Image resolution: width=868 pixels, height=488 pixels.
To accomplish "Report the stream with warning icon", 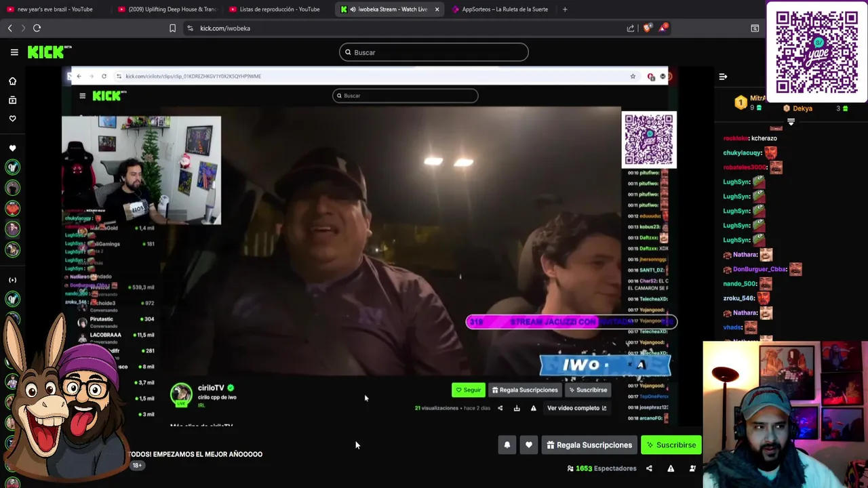I will [671, 468].
